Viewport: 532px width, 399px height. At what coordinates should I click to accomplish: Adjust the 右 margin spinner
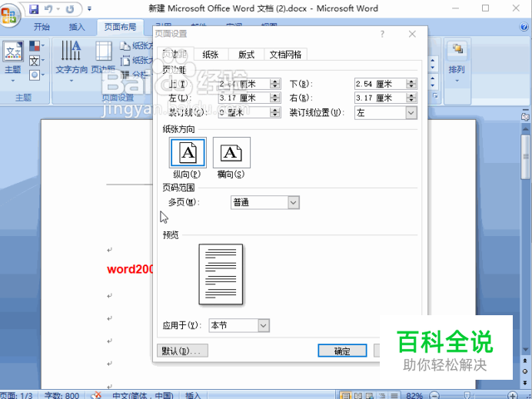tap(411, 98)
